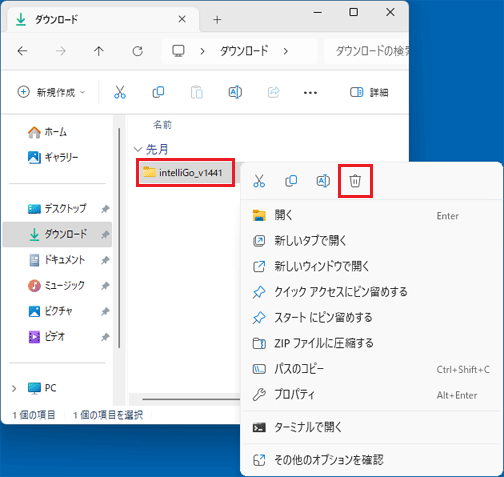
Task: Choose プロパティ from the context menu
Action: pos(372,395)
